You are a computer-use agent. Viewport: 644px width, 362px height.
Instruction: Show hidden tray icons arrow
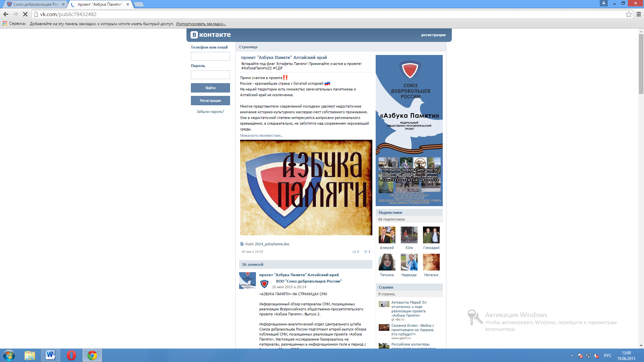[572, 356]
